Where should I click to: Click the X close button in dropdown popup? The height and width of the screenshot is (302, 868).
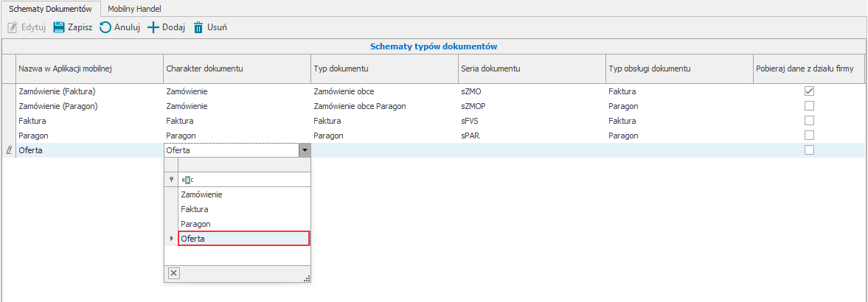[x=173, y=273]
